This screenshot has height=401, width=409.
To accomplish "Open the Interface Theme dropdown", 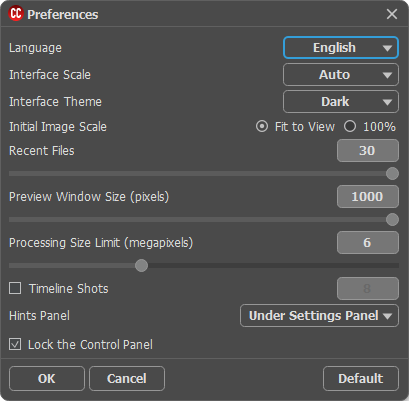I will (341, 102).
